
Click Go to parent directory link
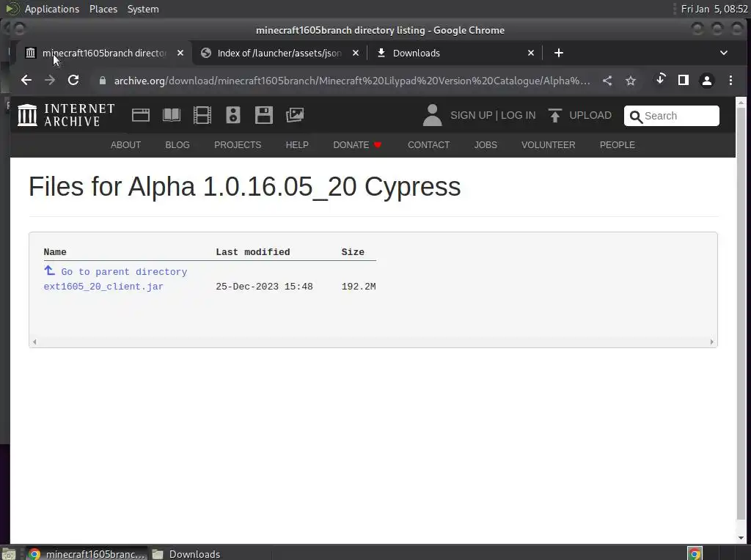click(x=124, y=272)
